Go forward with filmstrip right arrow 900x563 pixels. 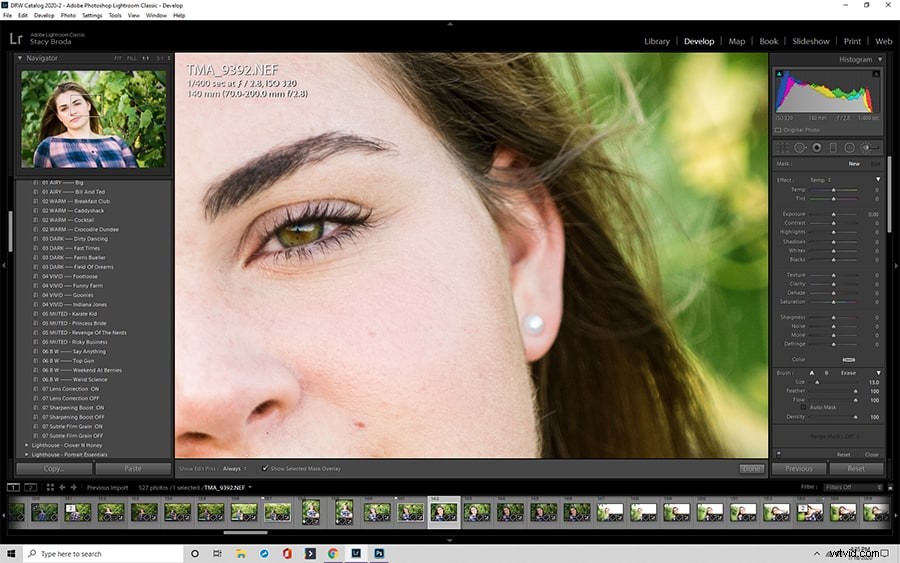(73, 487)
